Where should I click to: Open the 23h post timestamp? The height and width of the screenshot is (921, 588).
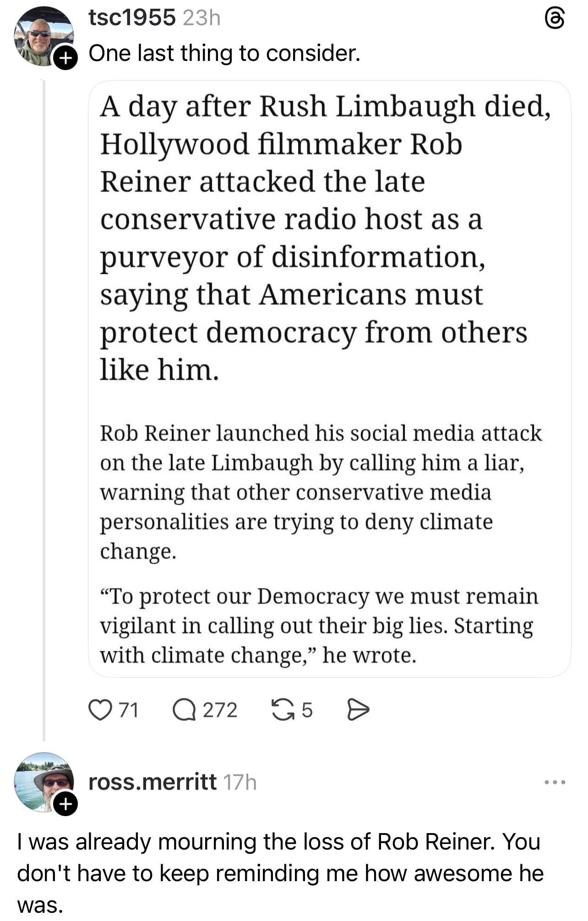click(x=201, y=18)
